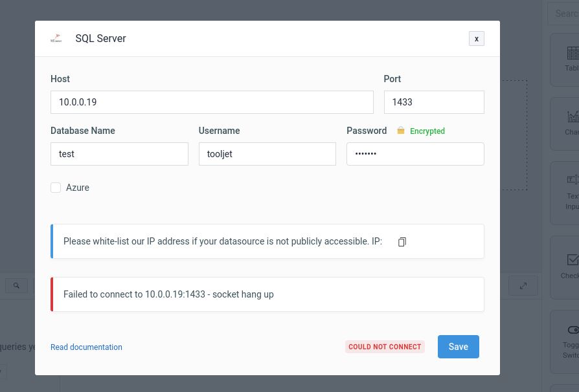The width and height of the screenshot is (579, 392).
Task: Copy the whitelisted IP address
Action: click(402, 241)
